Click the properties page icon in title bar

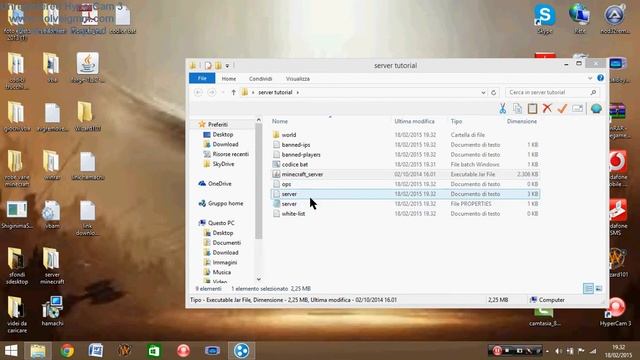point(208,65)
